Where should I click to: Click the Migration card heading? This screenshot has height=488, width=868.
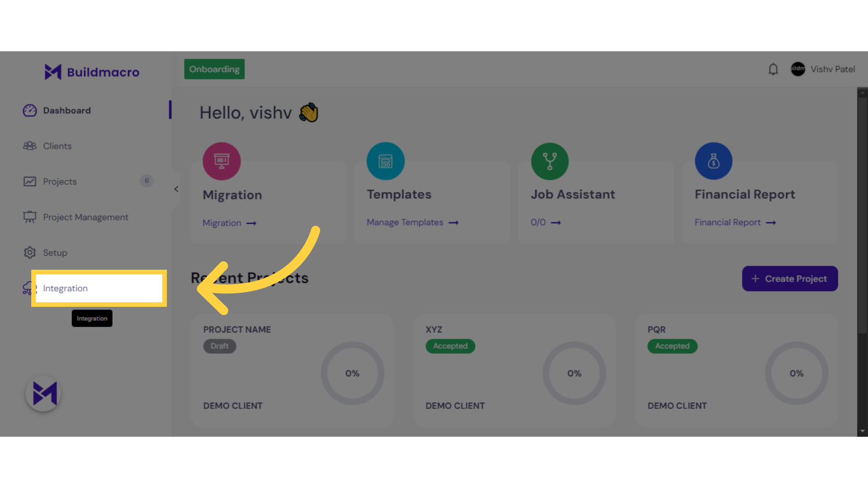pos(232,195)
